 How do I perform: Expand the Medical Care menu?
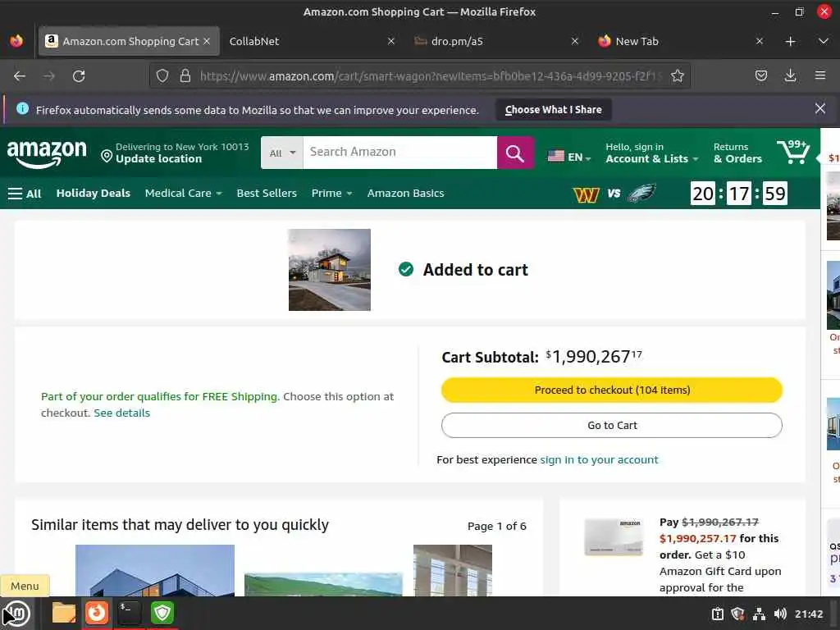tap(183, 193)
